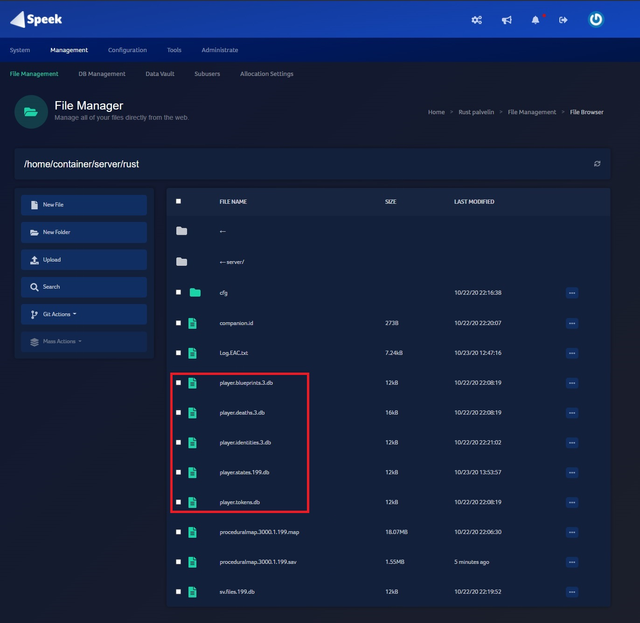
Task: Click the file icon for player.deaths.3.db
Action: (x=192, y=413)
